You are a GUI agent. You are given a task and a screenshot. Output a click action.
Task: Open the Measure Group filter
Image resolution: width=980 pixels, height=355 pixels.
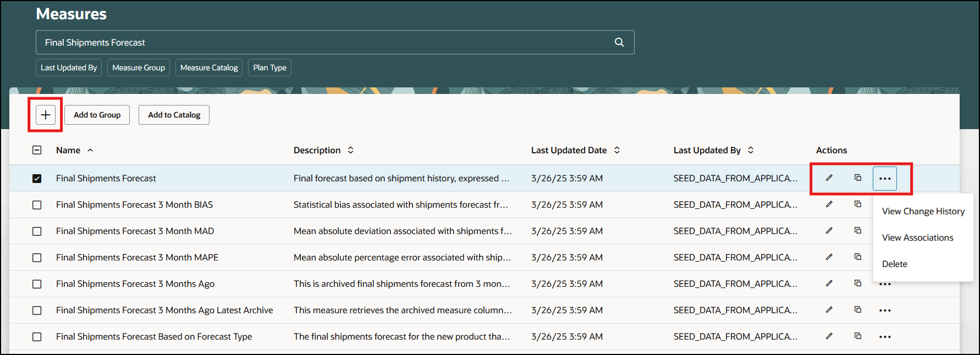pyautogui.click(x=139, y=68)
